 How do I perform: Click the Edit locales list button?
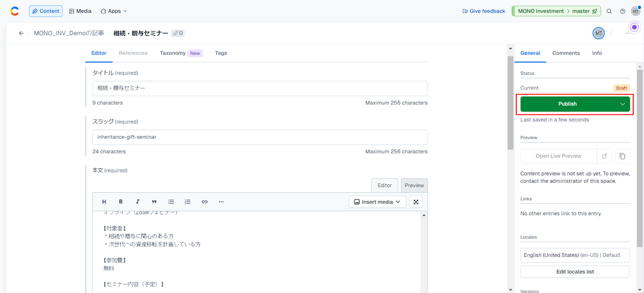(x=575, y=272)
